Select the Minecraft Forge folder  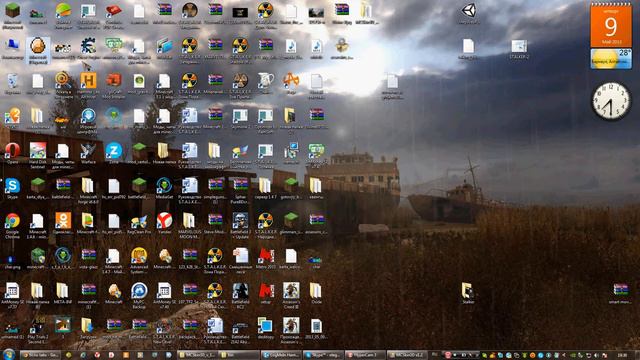coord(88,190)
